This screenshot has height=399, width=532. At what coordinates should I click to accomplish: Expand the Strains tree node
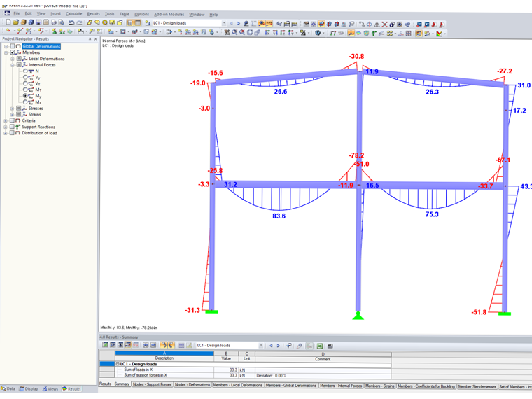coord(12,114)
